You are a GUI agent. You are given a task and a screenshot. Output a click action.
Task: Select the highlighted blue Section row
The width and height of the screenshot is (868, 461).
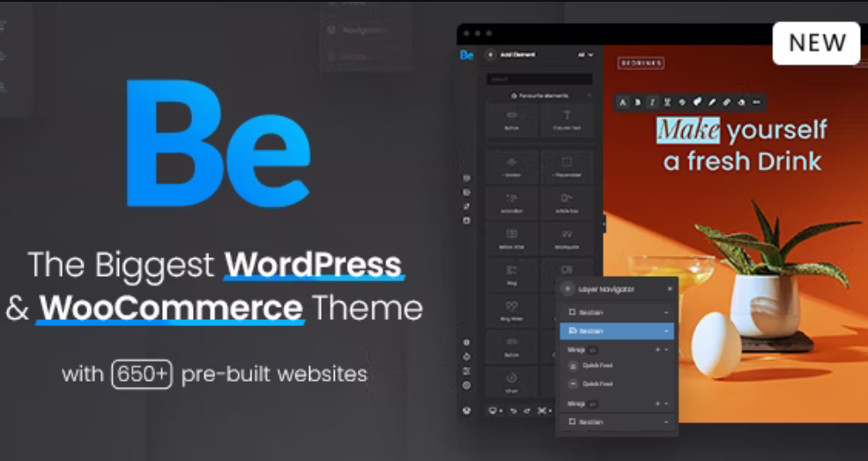click(x=617, y=331)
